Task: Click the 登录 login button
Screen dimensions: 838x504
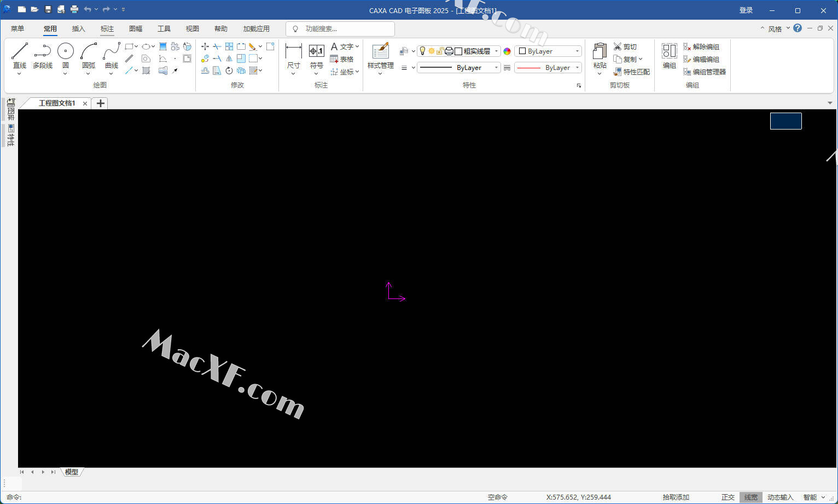Action: tap(746, 10)
